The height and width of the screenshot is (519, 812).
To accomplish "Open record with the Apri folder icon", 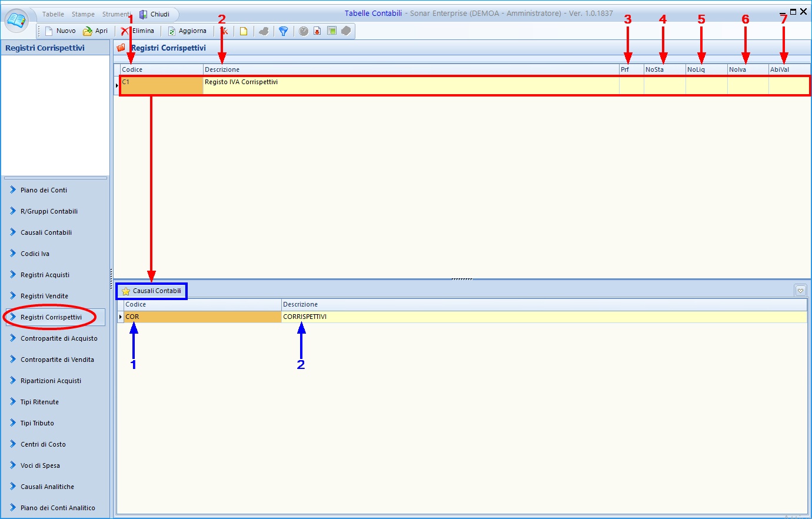I will (95, 31).
